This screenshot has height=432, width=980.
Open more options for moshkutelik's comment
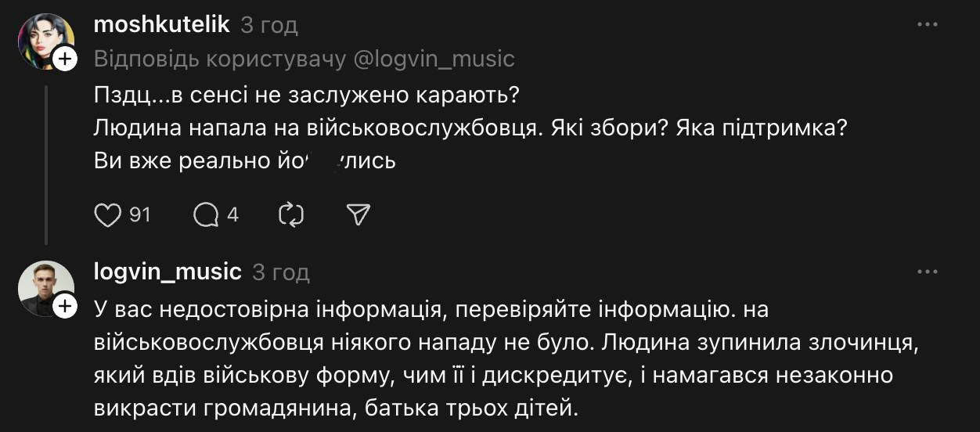tap(927, 25)
